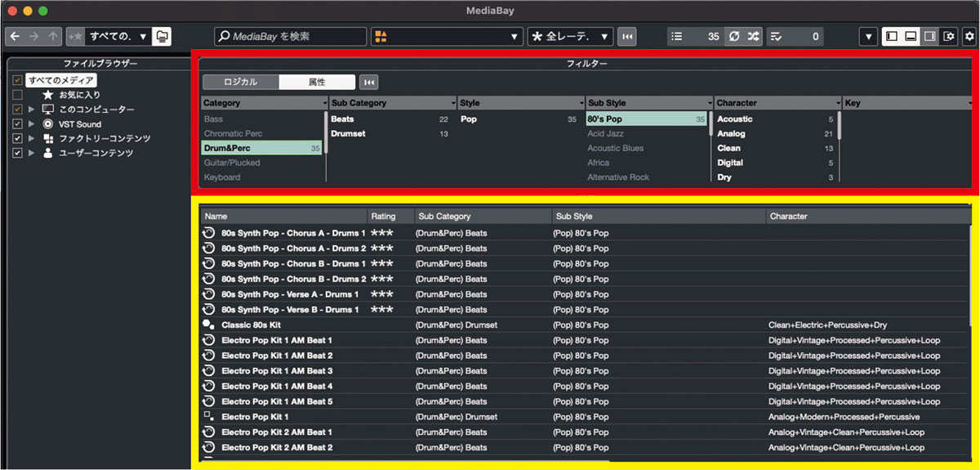Select the Drumset sub category filter
Viewport: 980px width, 470px height.
390,134
